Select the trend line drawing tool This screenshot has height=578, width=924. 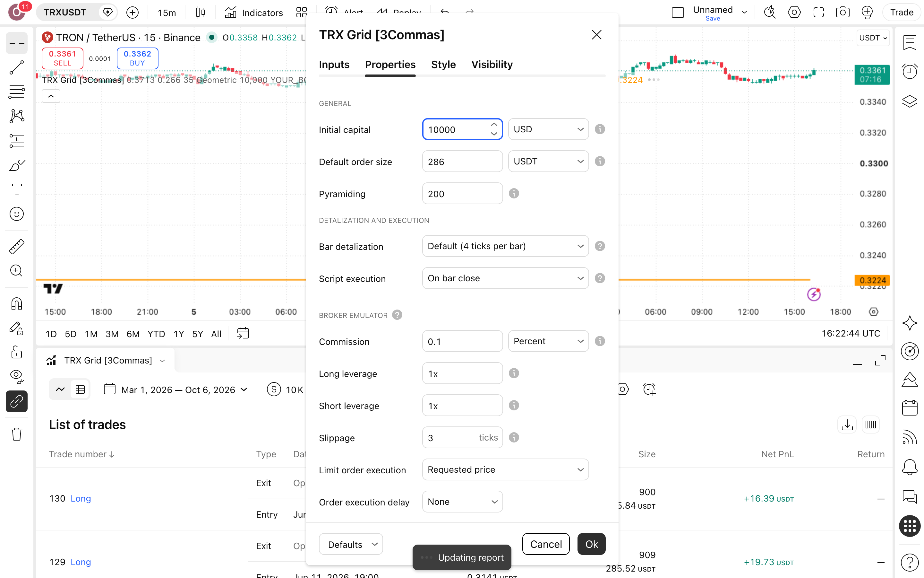tap(16, 68)
